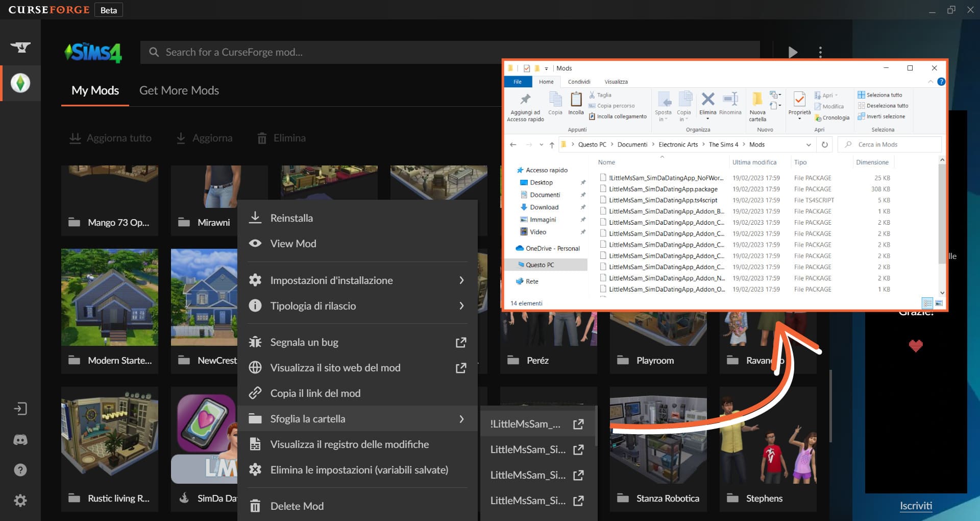Open Visualizza ribbon tab in Explorer
This screenshot has width=980, height=521.
616,82
